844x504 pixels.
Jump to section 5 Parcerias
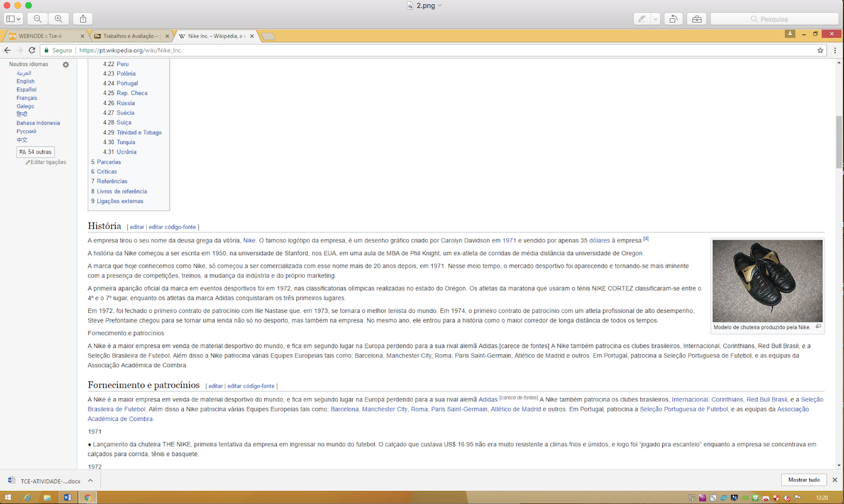pos(109,162)
